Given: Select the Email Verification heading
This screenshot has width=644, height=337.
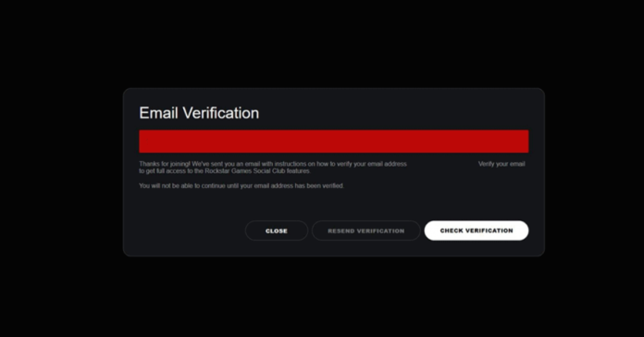Looking at the screenshot, I should (x=199, y=113).
